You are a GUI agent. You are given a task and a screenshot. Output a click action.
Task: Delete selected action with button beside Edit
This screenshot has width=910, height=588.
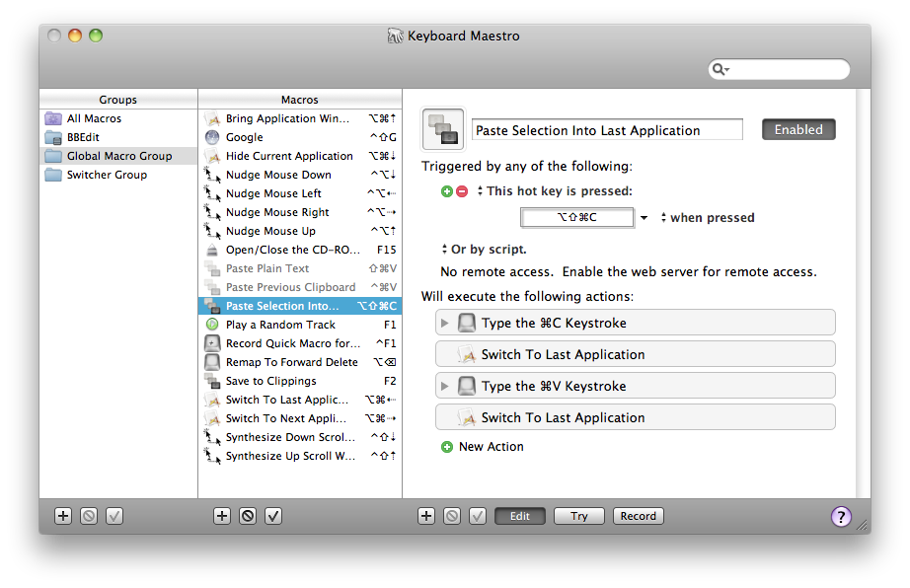pyautogui.click(x=452, y=516)
